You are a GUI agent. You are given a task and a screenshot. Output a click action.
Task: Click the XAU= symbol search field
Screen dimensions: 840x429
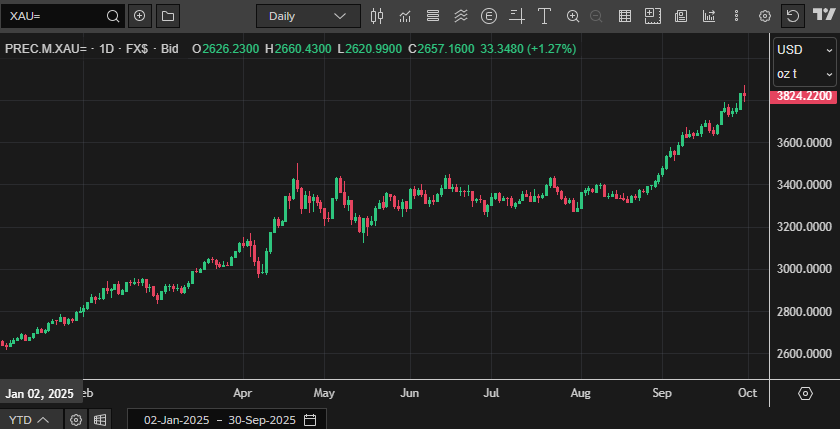55,16
